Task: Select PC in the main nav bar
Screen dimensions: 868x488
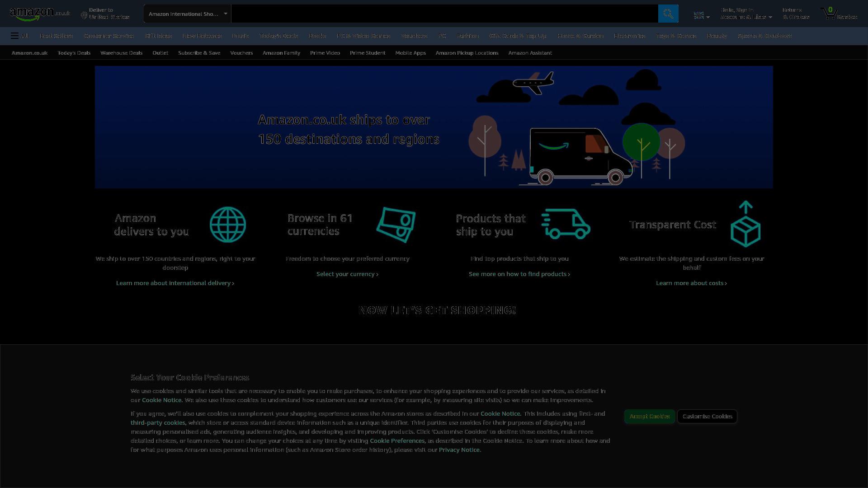Action: (x=442, y=36)
